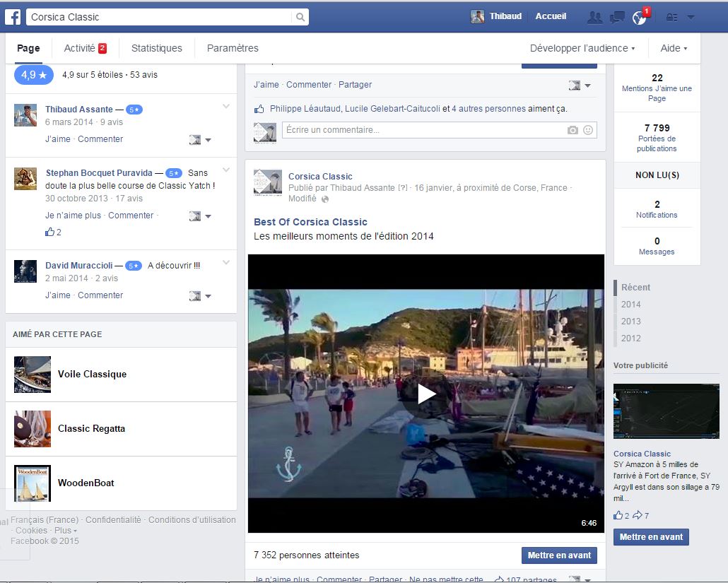Open identity selector on Stephan's review
Screen dimensions: 728x583
pyautogui.click(x=200, y=216)
